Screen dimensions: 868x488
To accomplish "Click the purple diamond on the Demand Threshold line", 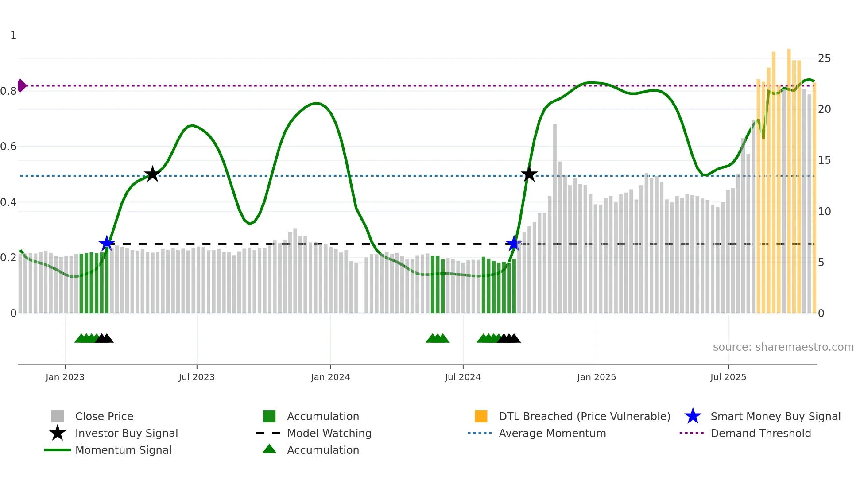I will coord(21,85).
